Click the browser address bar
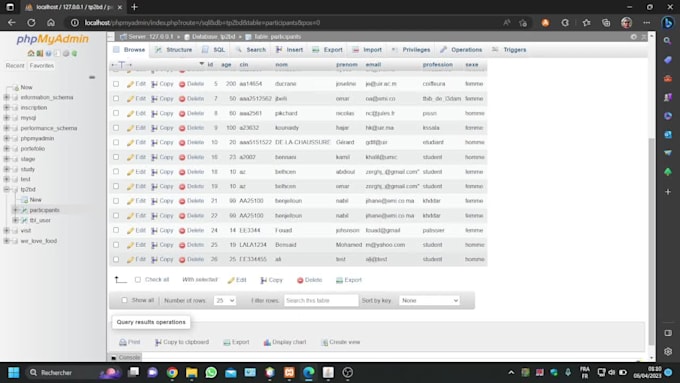 pos(286,23)
